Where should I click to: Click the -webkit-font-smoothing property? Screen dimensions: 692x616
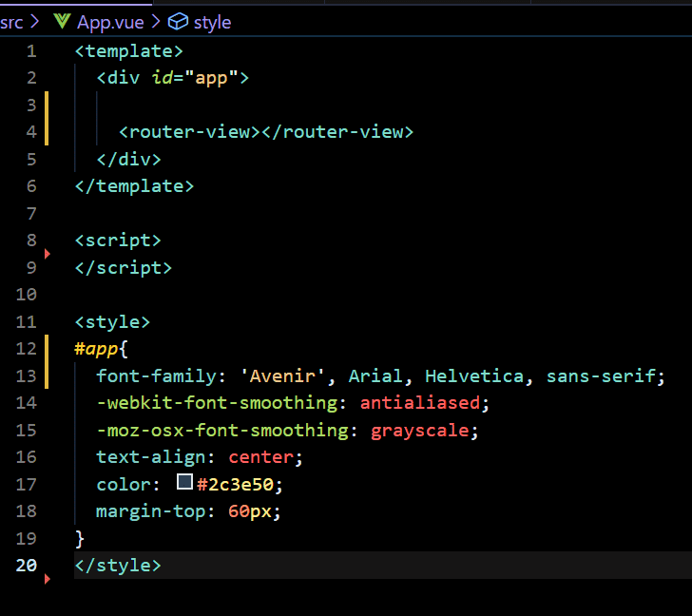(217, 403)
